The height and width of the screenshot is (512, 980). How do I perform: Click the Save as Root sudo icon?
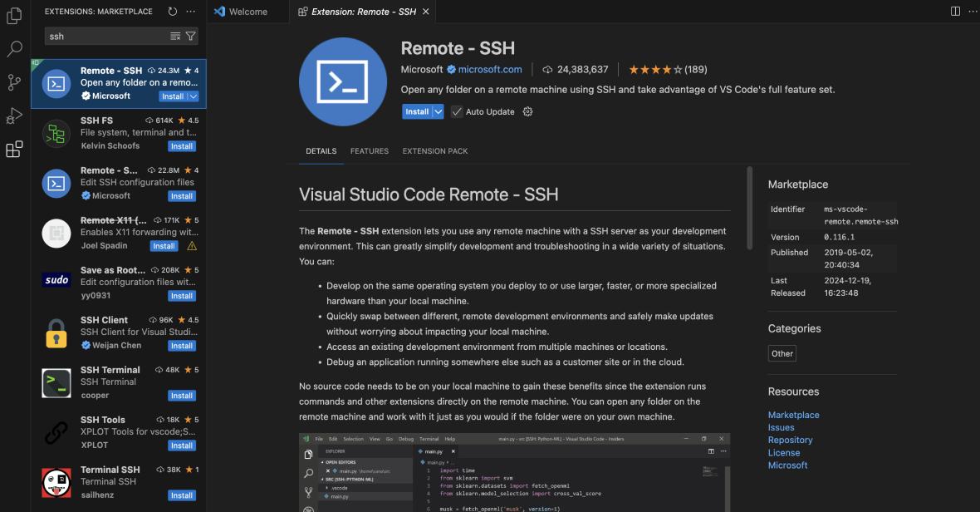tap(56, 280)
